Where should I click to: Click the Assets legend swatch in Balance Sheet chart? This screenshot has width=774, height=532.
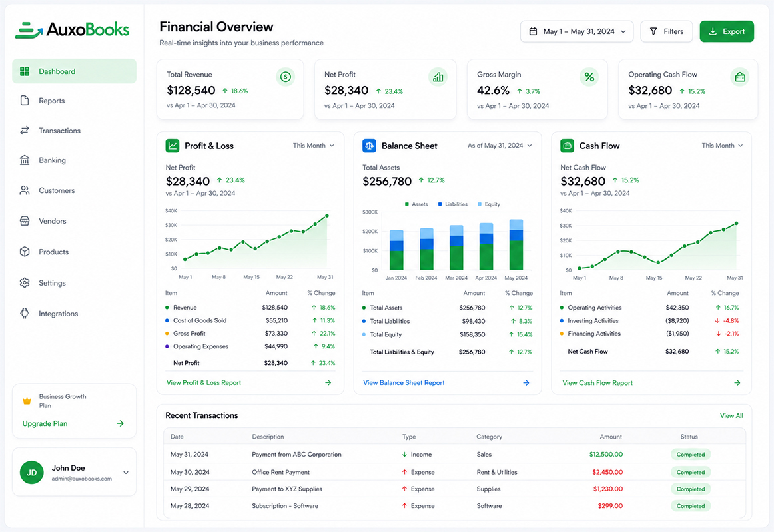click(407, 204)
